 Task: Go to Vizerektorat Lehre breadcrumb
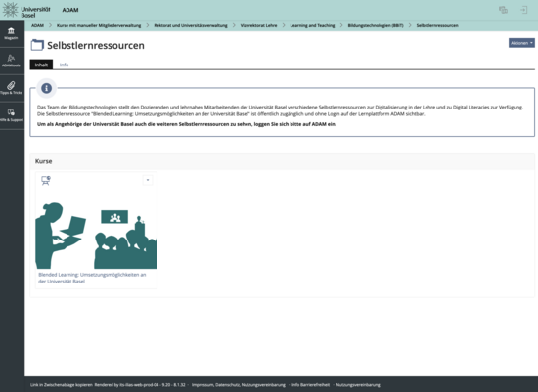[258, 25]
